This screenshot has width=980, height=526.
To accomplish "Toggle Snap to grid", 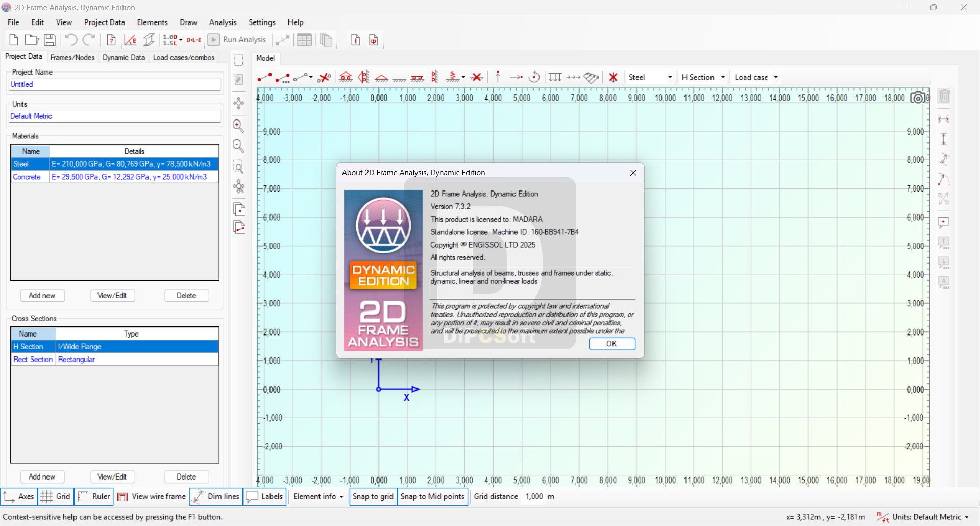I will (373, 496).
